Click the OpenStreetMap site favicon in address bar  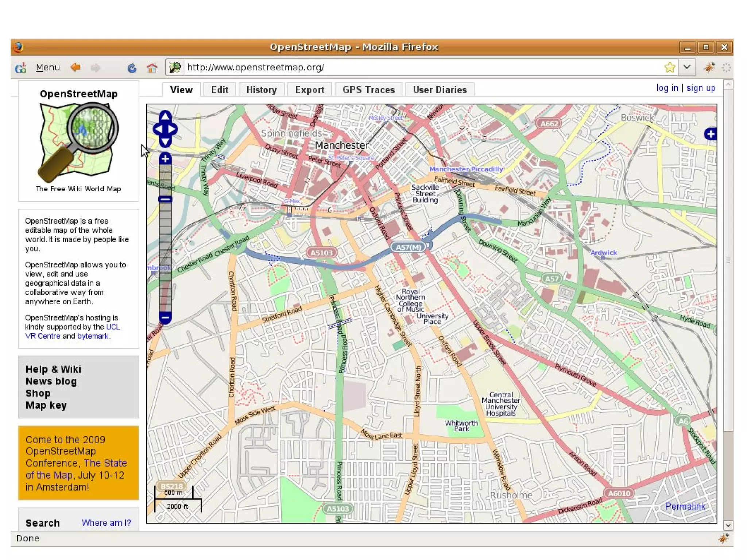pos(175,67)
